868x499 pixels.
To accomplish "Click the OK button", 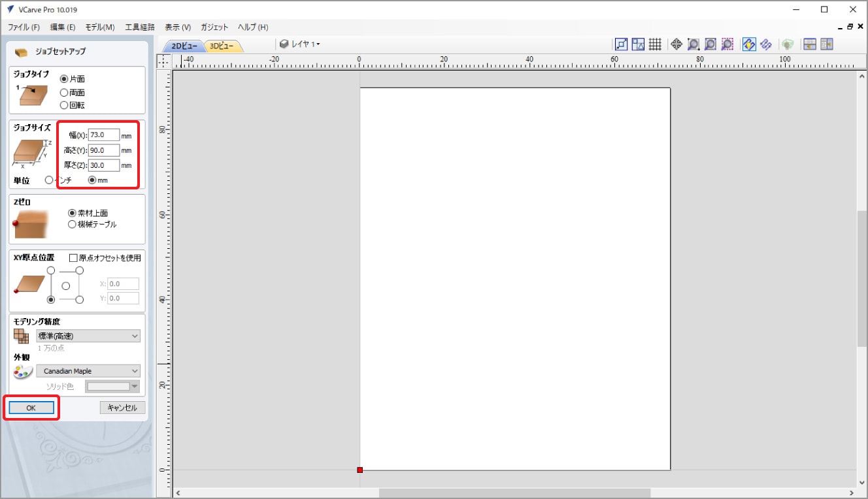I will pos(31,408).
